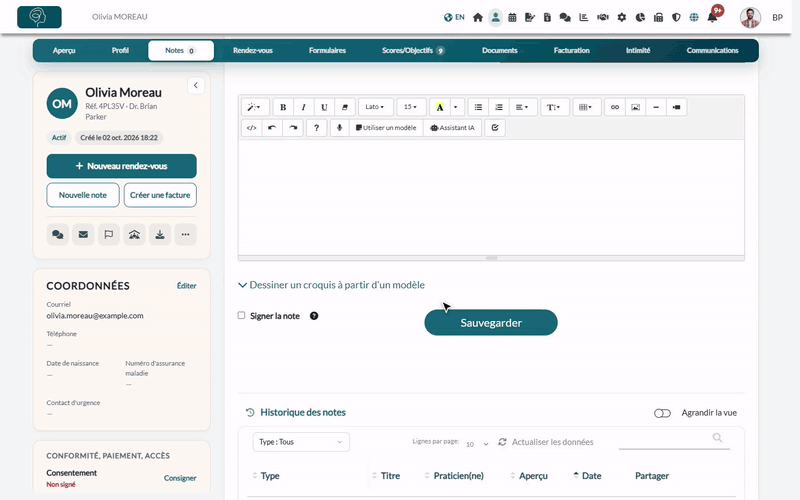This screenshot has width=800, height=500.
Task: Switch to the Aperçu tab
Action: click(x=64, y=51)
